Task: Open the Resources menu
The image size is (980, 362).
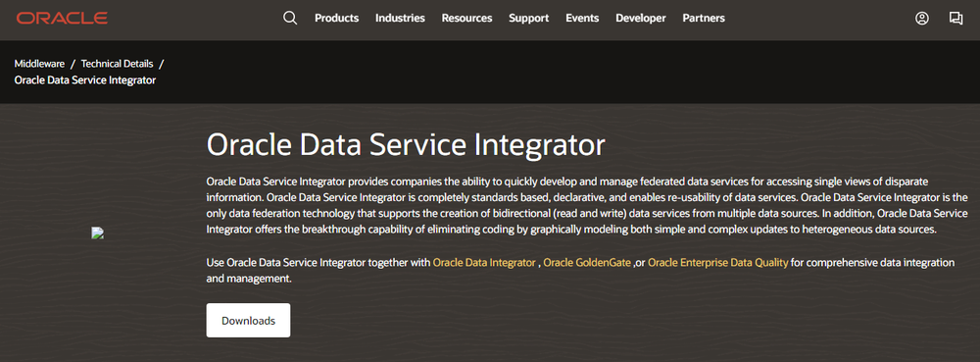Action: (x=466, y=18)
